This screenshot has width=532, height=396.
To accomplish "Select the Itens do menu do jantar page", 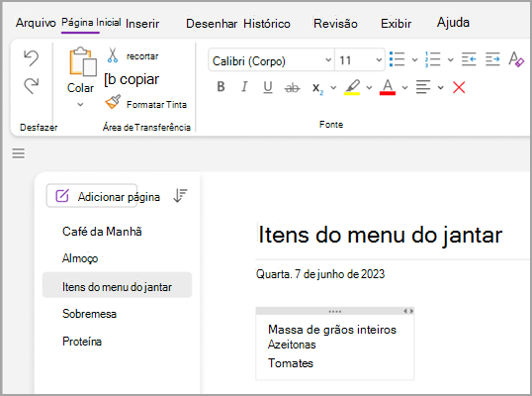I will click(117, 285).
